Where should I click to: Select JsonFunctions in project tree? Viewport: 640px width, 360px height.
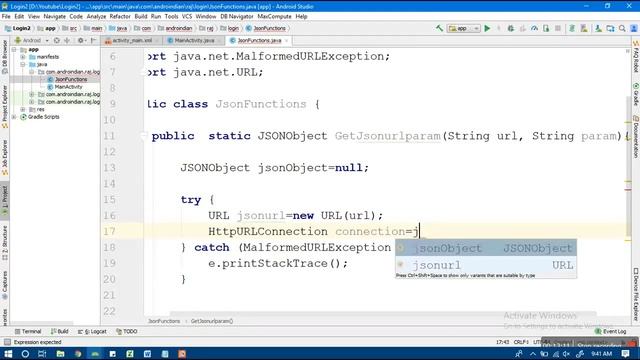coord(71,79)
